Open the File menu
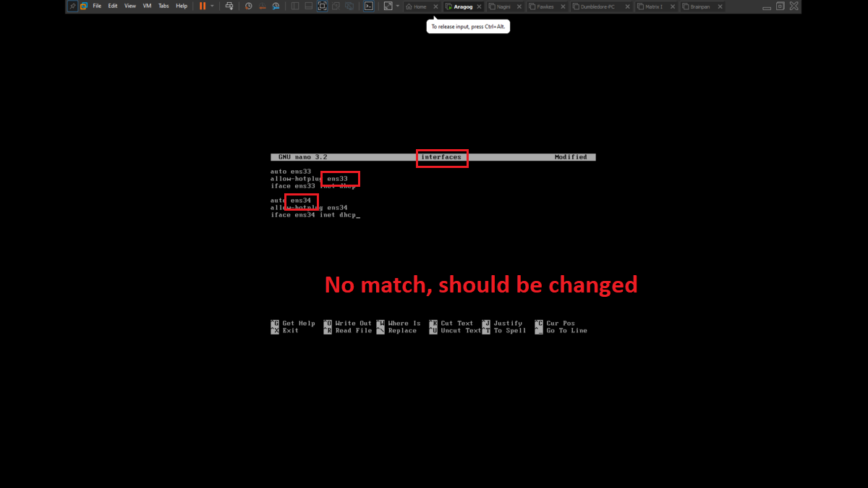The image size is (868, 488). click(x=97, y=6)
